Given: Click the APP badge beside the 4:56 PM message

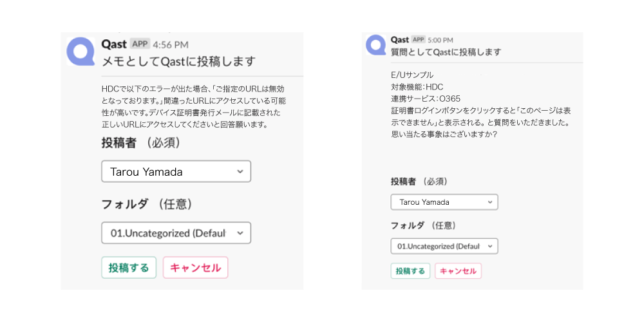Looking at the screenshot, I should pyautogui.click(x=140, y=44).
